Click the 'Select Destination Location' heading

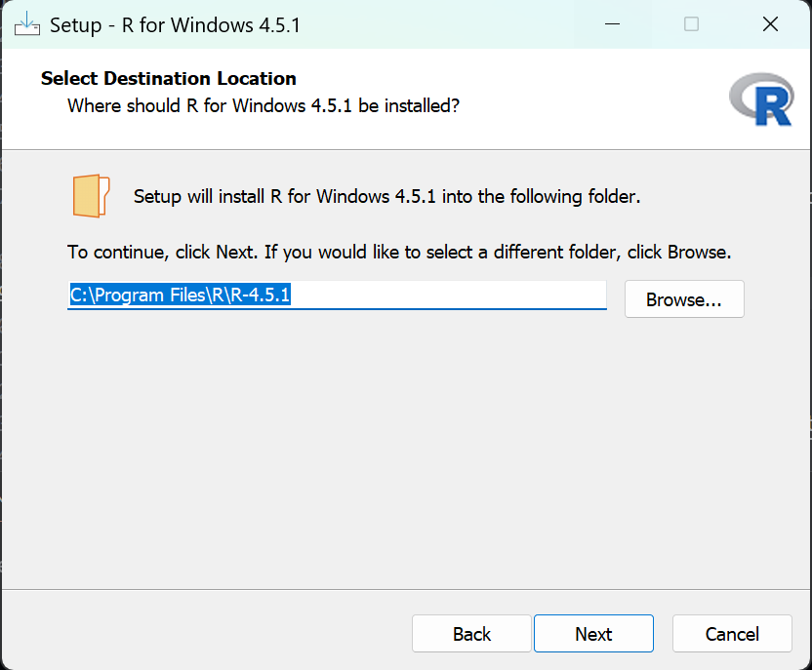coord(169,79)
